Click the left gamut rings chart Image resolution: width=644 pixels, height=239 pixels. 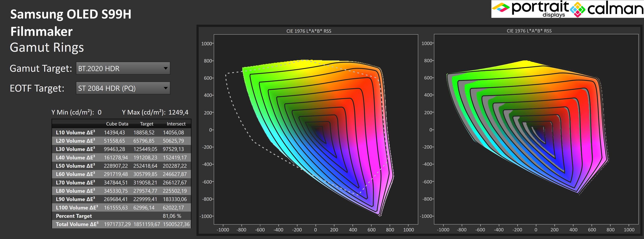pos(316,129)
